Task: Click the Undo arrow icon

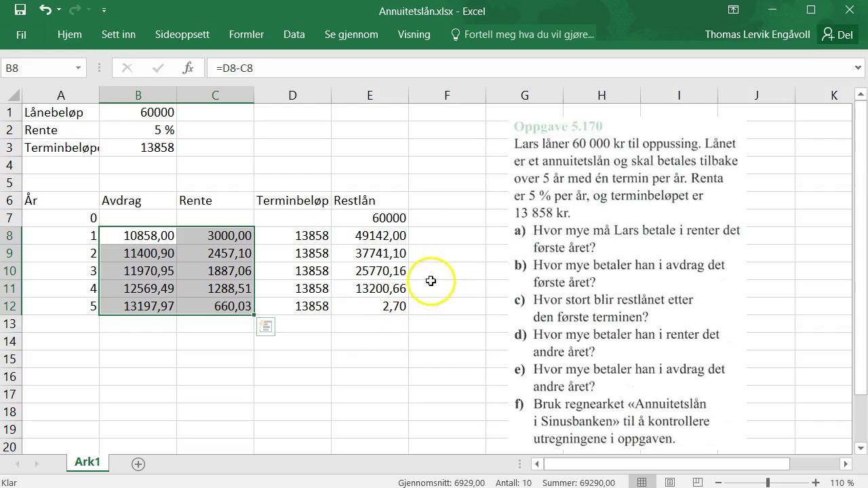Action: click(x=45, y=10)
